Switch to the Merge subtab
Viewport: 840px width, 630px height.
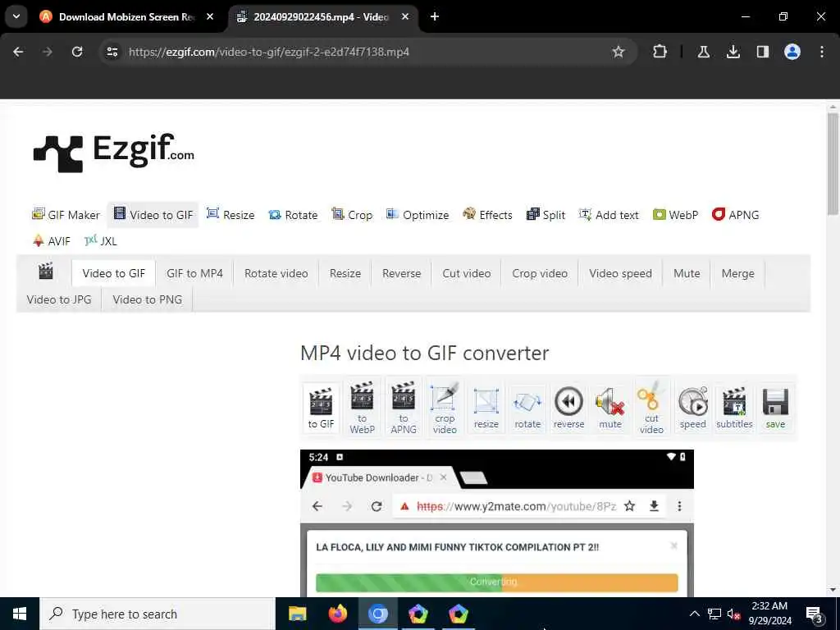(737, 273)
